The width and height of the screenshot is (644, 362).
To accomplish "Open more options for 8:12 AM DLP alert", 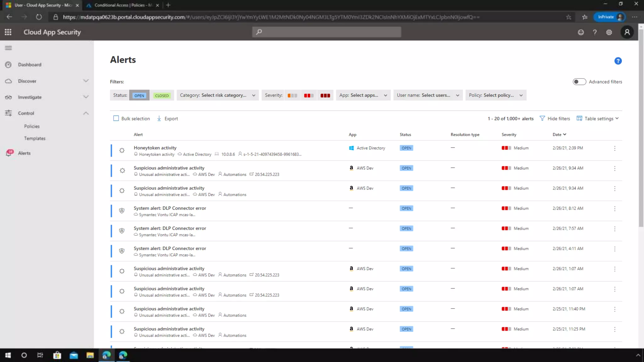I will [x=615, y=209].
